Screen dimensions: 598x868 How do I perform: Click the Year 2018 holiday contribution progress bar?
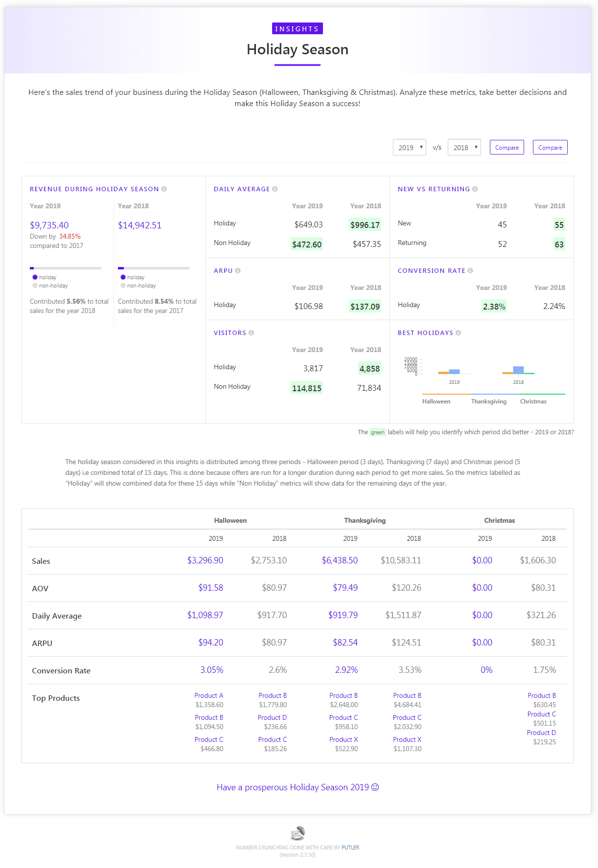pos(154,268)
